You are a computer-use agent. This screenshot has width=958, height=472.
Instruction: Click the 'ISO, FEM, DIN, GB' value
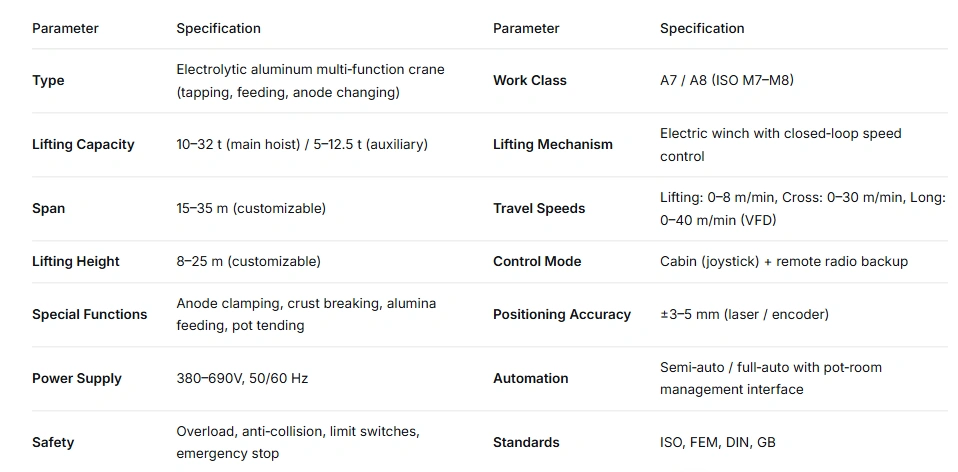(718, 443)
